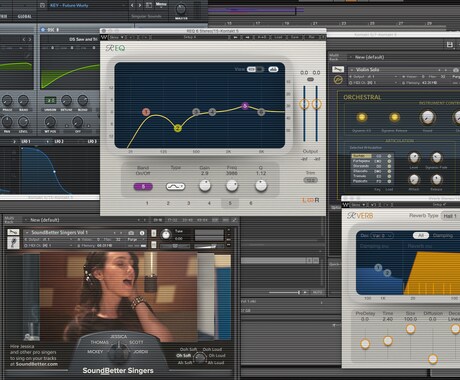Adjust the right REQ output fader
This screenshot has width=460, height=380.
[316, 104]
